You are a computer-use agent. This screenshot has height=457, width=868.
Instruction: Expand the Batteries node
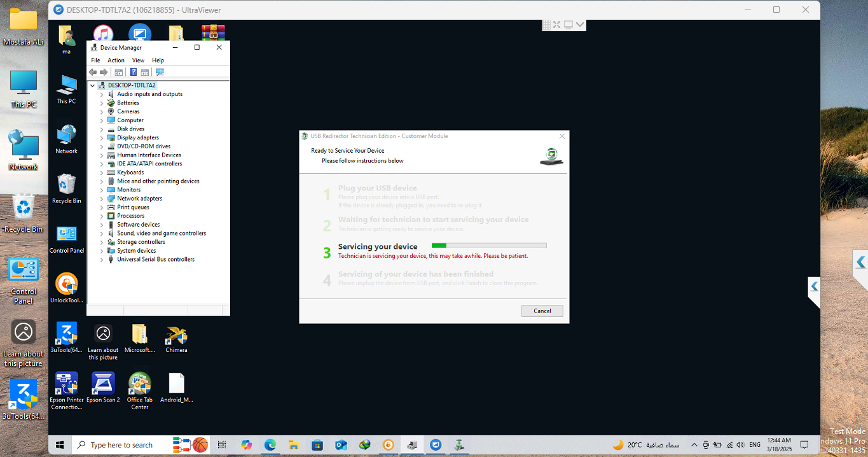click(102, 103)
